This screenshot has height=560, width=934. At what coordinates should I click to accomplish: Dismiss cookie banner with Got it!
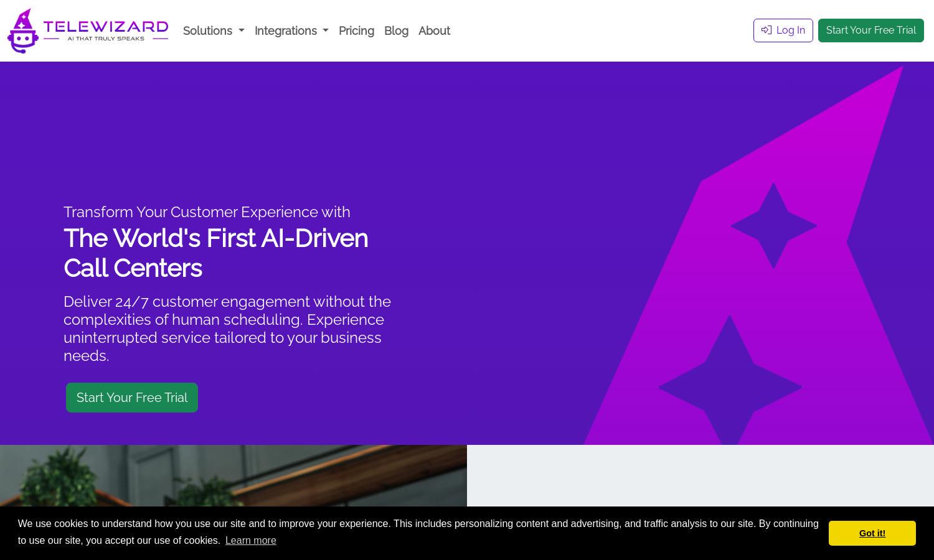872,533
